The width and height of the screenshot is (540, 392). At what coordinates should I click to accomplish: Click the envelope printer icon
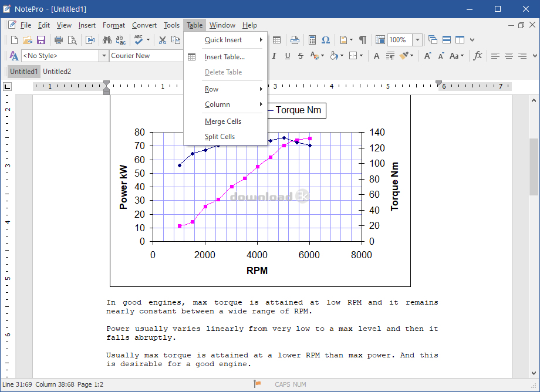click(295, 40)
